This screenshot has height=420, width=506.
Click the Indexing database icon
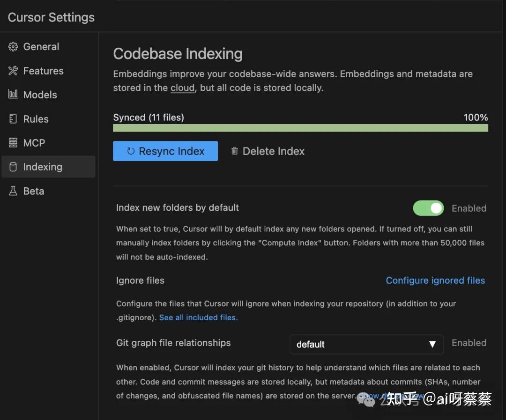pyautogui.click(x=13, y=167)
